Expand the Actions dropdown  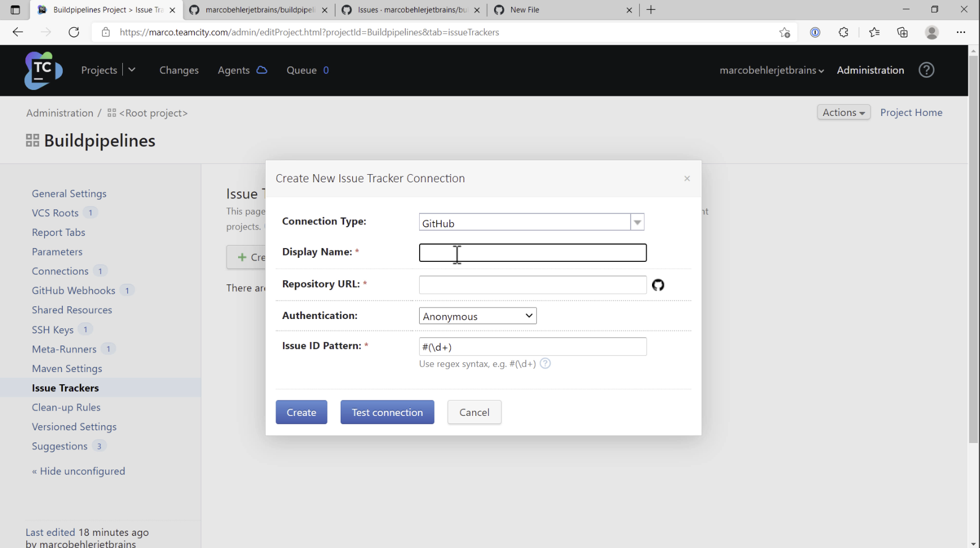point(843,112)
